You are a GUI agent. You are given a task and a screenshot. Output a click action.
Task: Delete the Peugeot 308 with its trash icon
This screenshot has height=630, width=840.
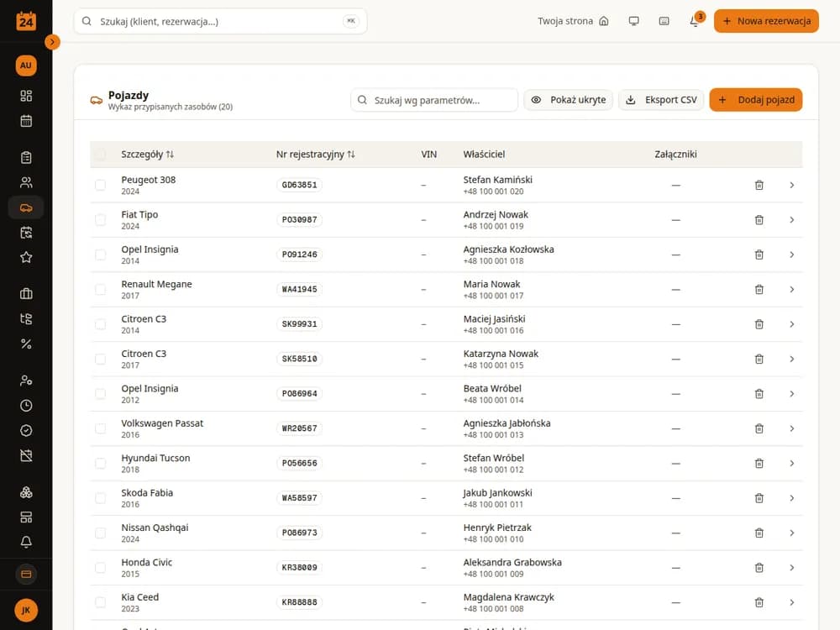(759, 186)
